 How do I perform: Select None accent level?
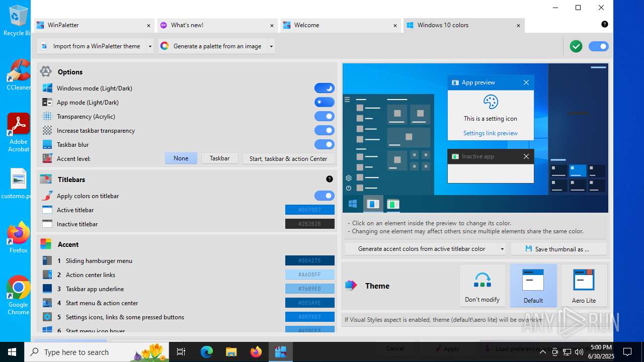click(x=181, y=158)
